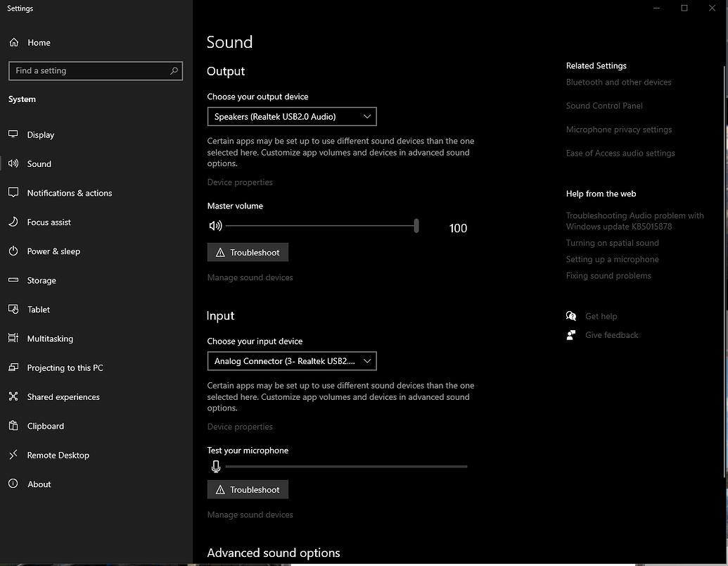Open output Device properties link
The height and width of the screenshot is (566, 728).
click(x=240, y=182)
